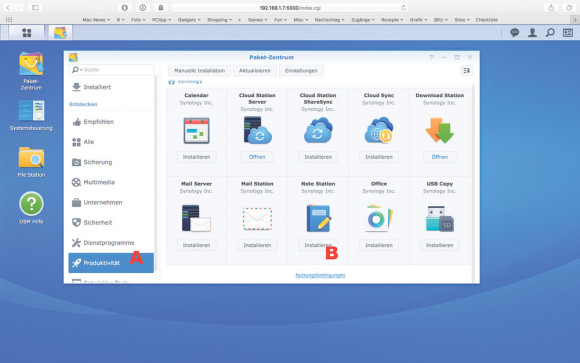
Task: Open the Checkliste bookmark
Action: 486,20
